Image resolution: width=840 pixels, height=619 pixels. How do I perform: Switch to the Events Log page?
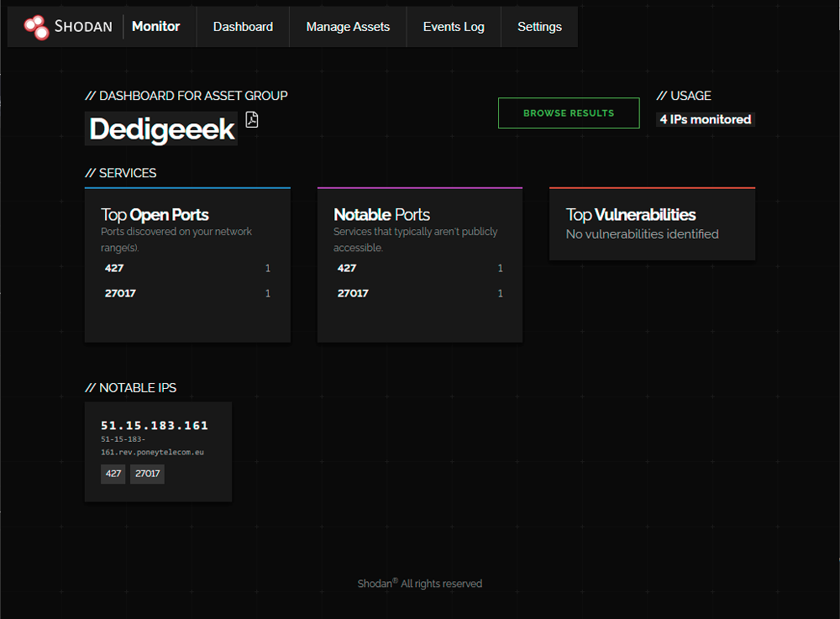[454, 27]
